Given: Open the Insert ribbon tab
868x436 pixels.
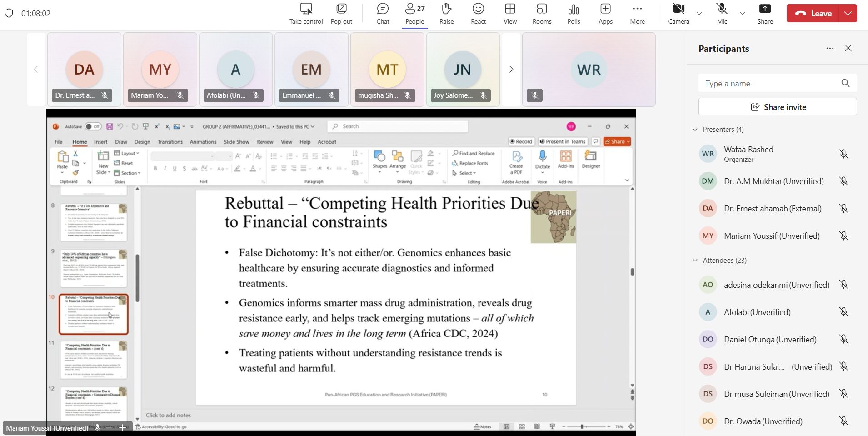Looking at the screenshot, I should [x=100, y=142].
